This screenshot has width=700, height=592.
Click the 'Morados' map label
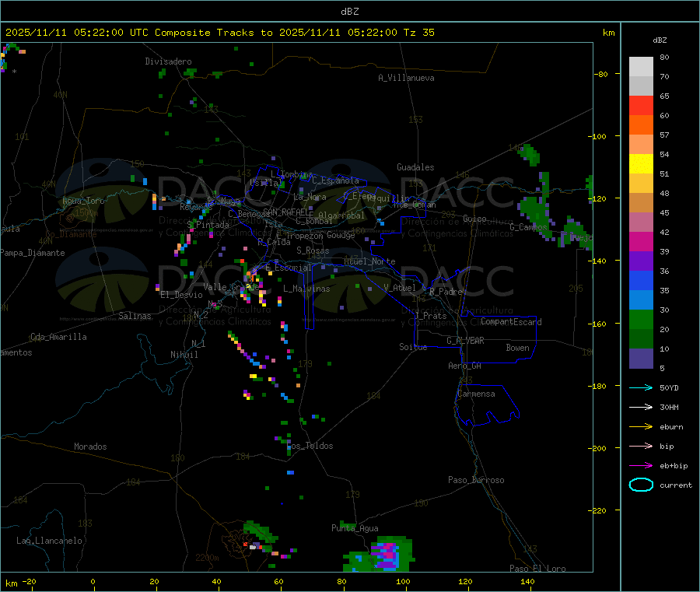click(90, 447)
